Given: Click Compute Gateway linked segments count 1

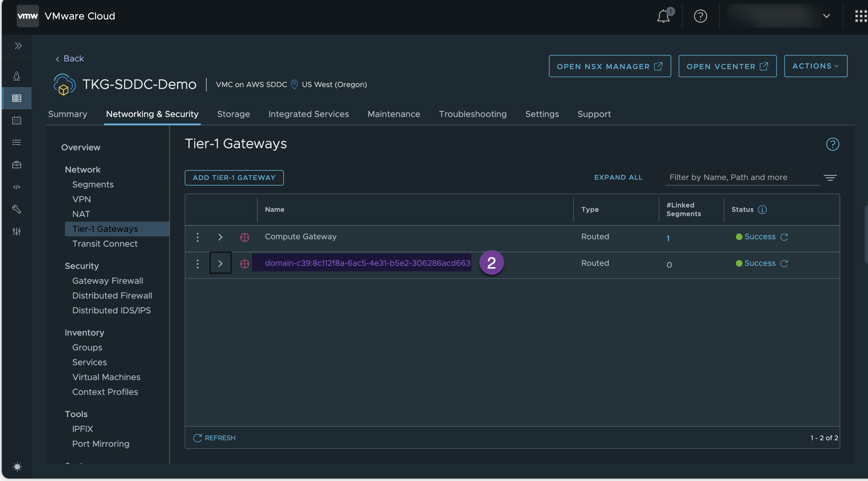Looking at the screenshot, I should point(668,238).
